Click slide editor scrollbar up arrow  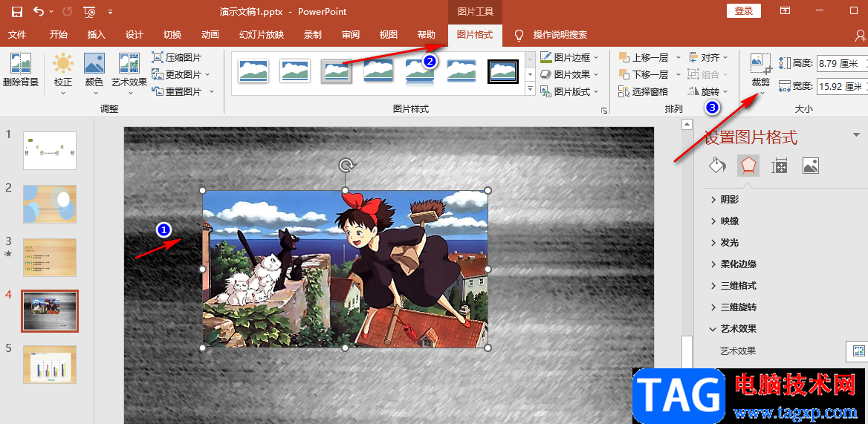[x=687, y=123]
